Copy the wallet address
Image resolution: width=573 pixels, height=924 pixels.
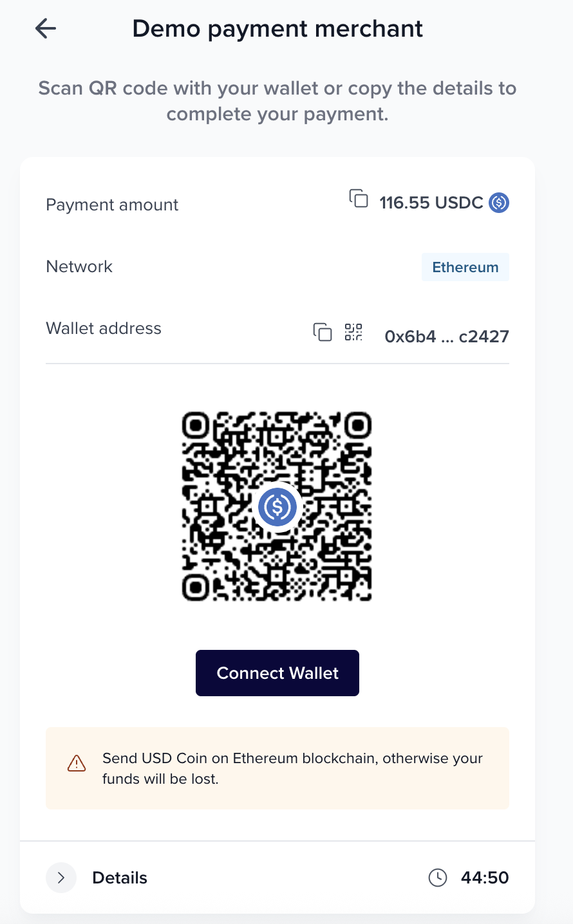coord(323,332)
